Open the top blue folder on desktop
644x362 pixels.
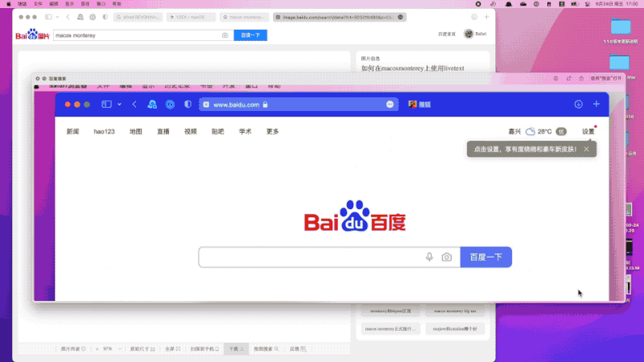620,27
